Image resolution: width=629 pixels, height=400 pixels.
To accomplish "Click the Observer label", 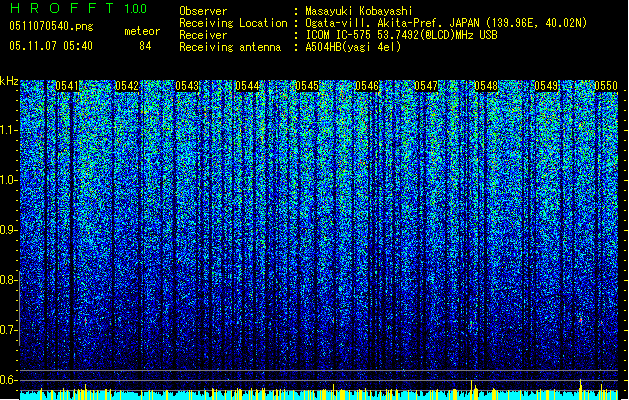I will pos(203,11).
